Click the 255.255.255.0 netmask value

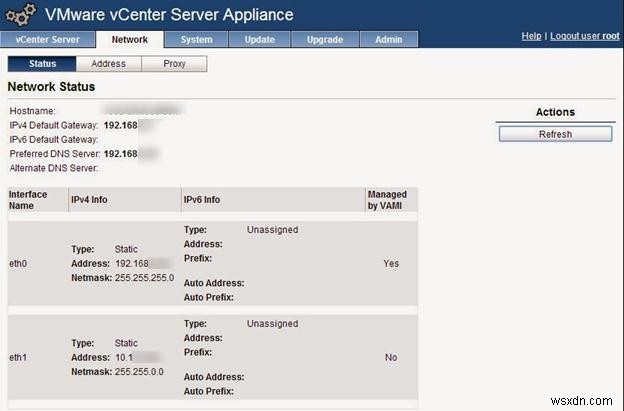click(x=144, y=278)
